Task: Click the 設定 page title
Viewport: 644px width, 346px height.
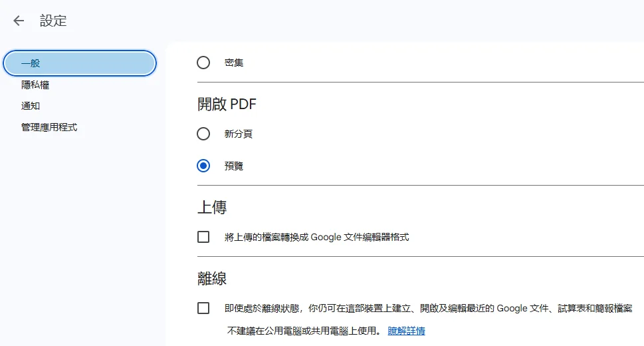Action: tap(53, 21)
